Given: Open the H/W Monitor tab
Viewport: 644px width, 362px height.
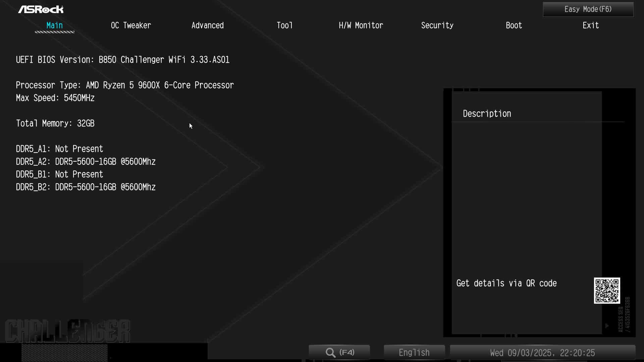Looking at the screenshot, I should point(361,25).
